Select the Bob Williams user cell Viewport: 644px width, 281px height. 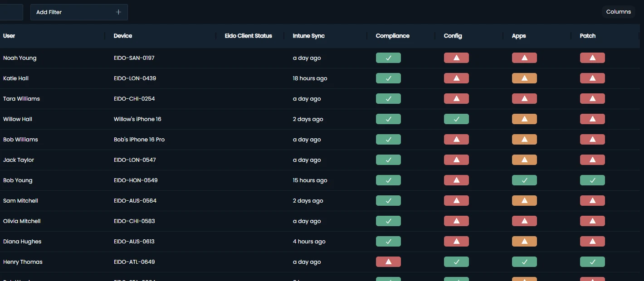tap(20, 140)
